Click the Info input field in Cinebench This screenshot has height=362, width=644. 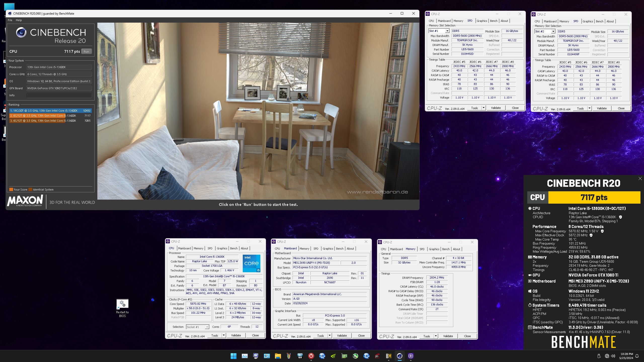pyautogui.click(x=59, y=95)
